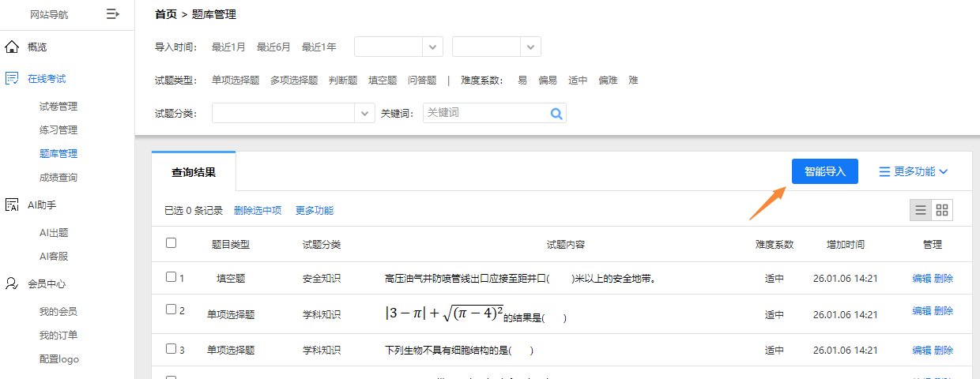
Task: Filter difficulty by 难
Action: click(x=633, y=81)
